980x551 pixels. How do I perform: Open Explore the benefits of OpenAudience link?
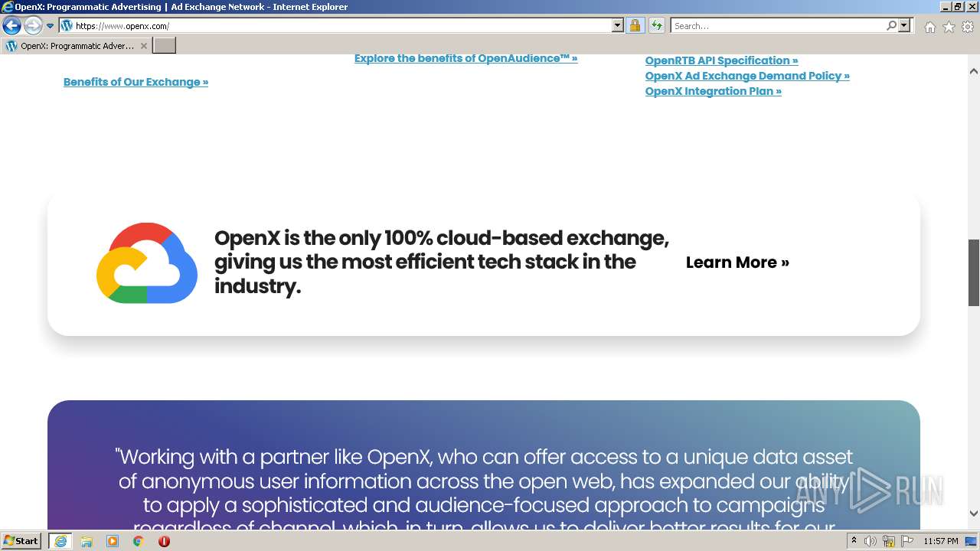pyautogui.click(x=465, y=58)
